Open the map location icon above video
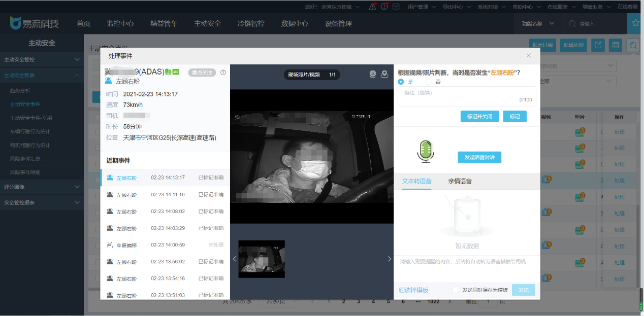The width and height of the screenshot is (644, 316). 384,74
